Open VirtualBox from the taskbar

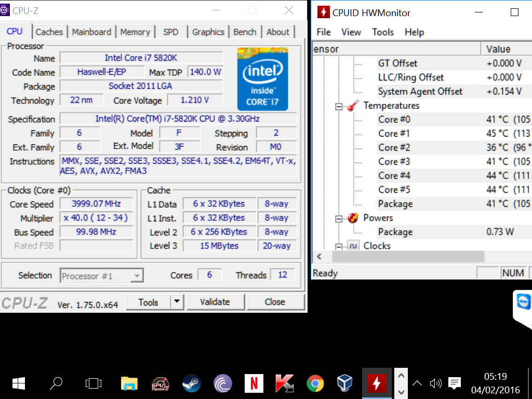point(345,383)
